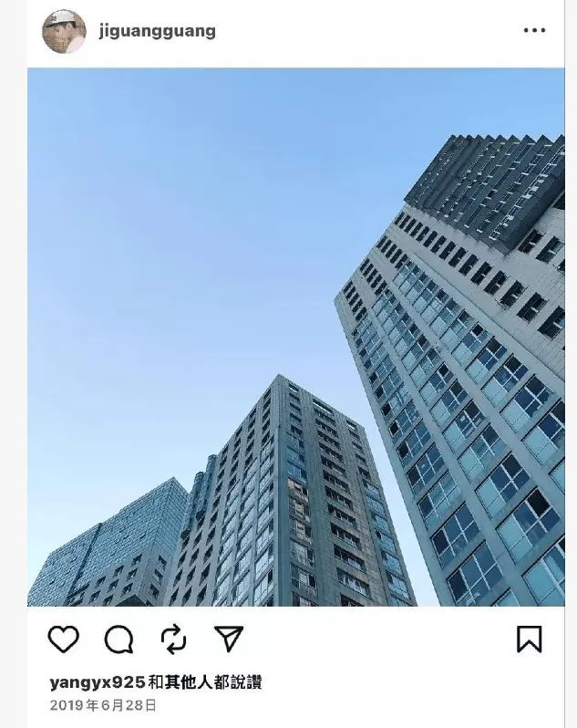Share post using paper plane icon

point(229,639)
